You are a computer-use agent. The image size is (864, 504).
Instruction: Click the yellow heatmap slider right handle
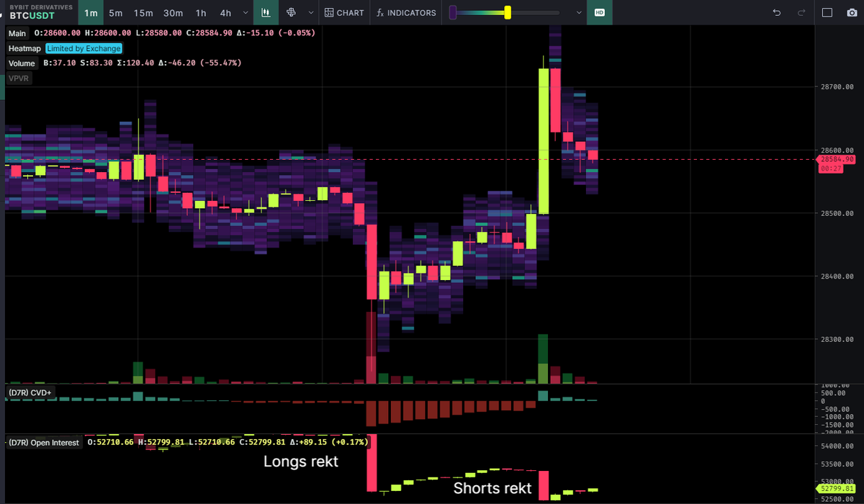pyautogui.click(x=508, y=12)
